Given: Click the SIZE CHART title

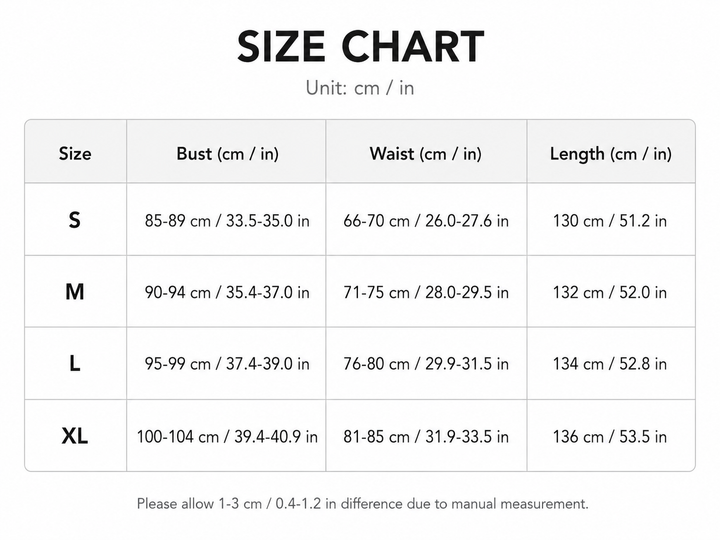Looking at the screenshot, I should click(x=360, y=46).
